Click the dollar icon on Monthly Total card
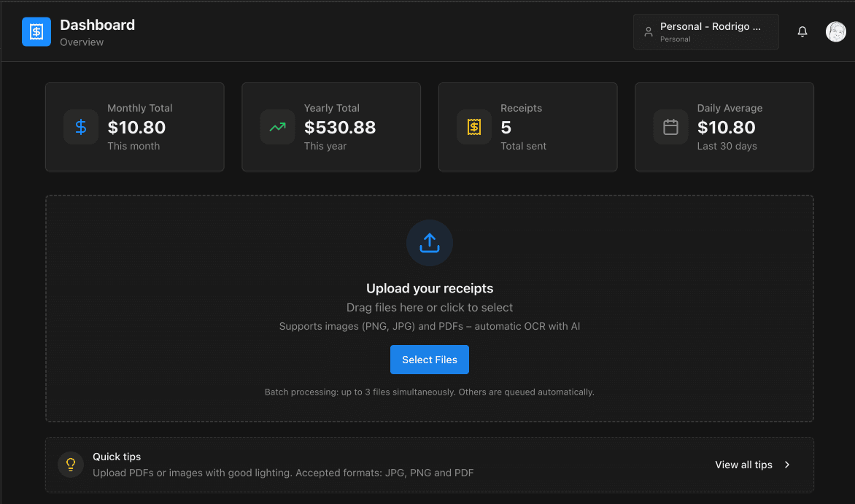This screenshot has width=855, height=504. [80, 126]
